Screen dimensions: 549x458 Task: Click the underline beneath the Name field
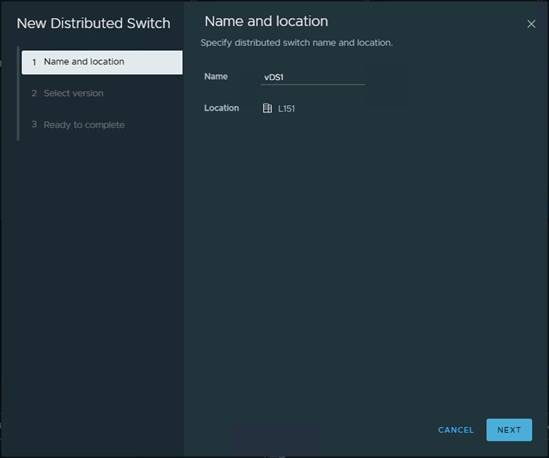pos(313,84)
